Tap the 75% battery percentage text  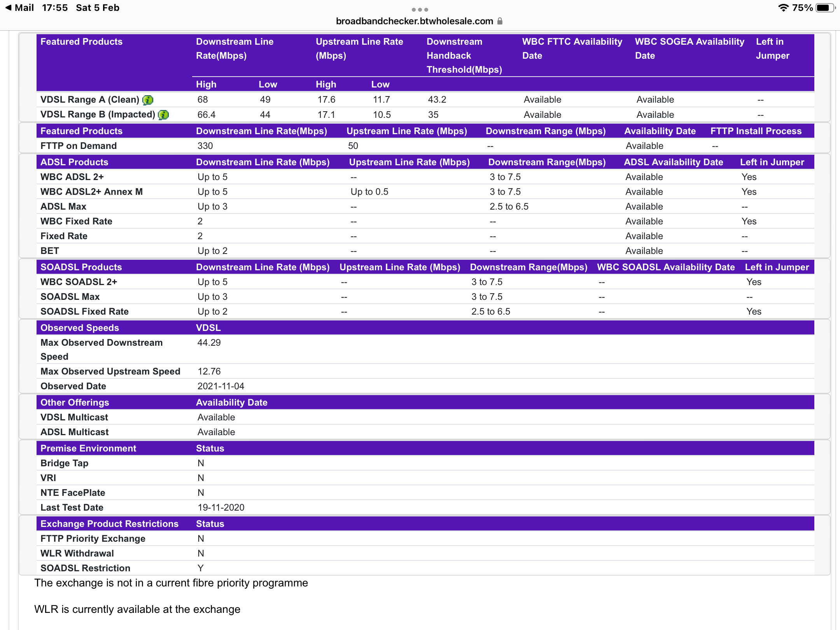[x=802, y=8]
